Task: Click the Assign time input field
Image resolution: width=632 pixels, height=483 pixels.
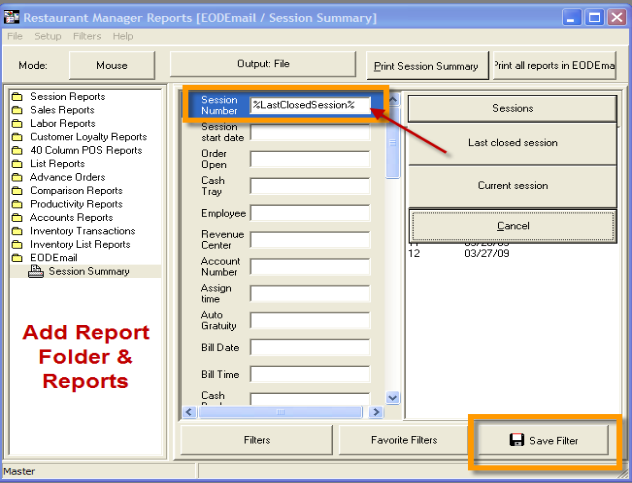Action: 310,294
